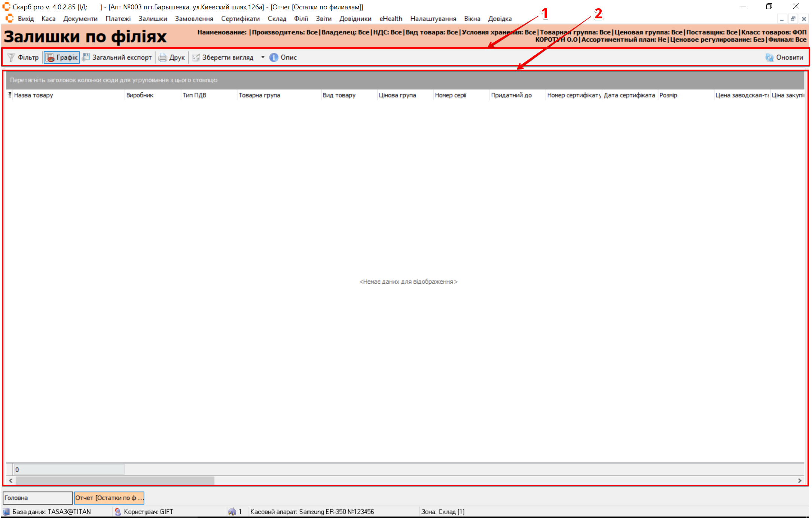Expand the Зберегти вигляд dropdown arrow
The width and height of the screenshot is (812, 518).
(x=263, y=57)
